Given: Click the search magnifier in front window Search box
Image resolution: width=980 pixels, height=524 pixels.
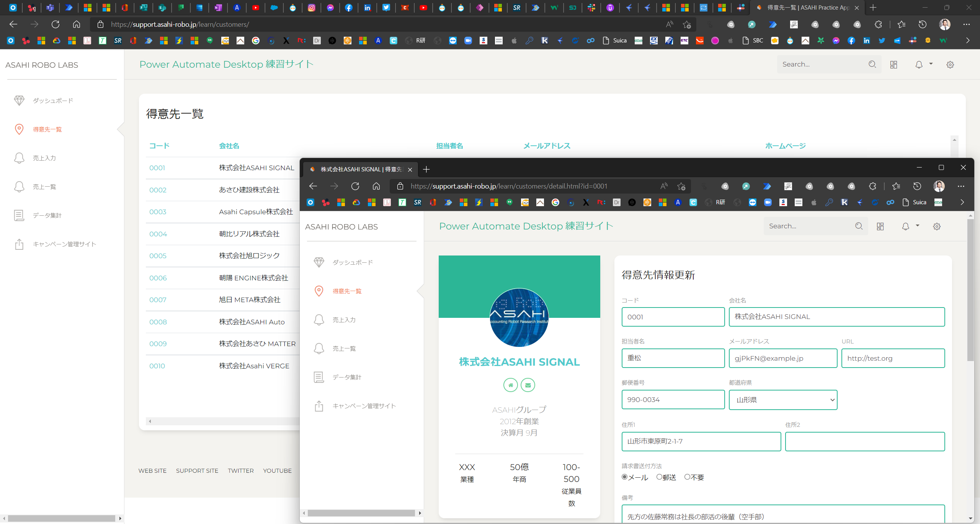Looking at the screenshot, I should (859, 226).
